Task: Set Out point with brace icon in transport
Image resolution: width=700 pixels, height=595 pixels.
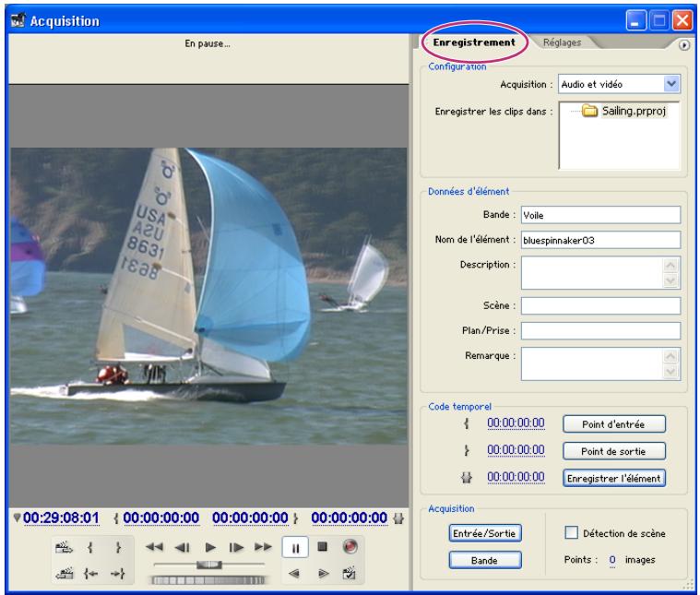Action: pos(117,548)
